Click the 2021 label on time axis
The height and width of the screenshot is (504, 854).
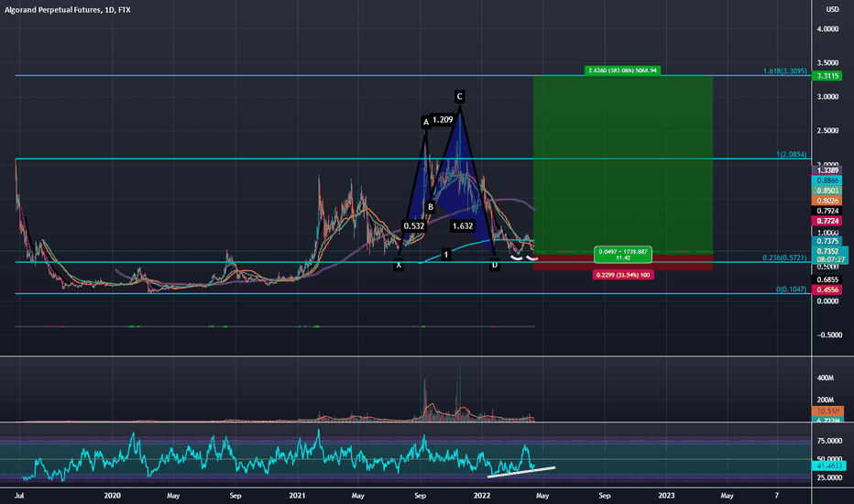pyautogui.click(x=298, y=496)
